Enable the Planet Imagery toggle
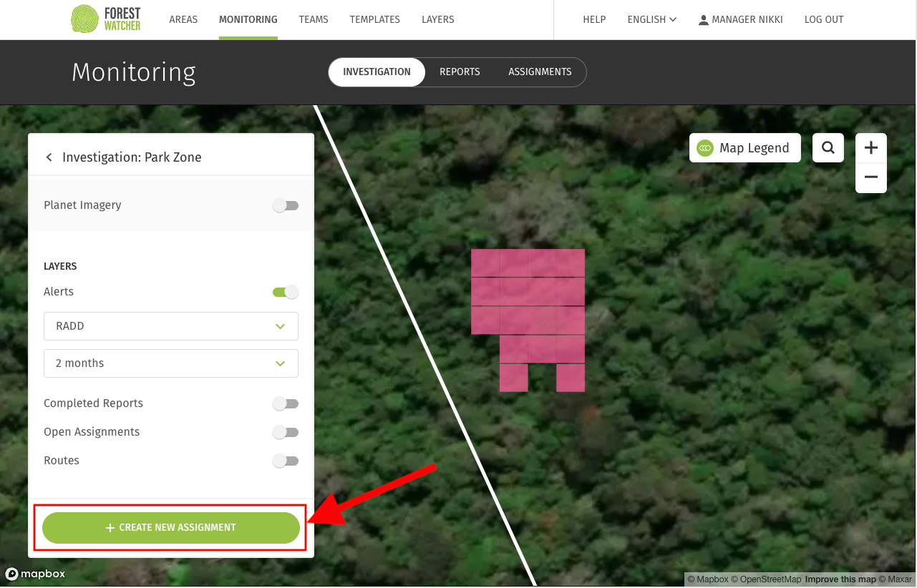This screenshot has width=917, height=588. [x=285, y=206]
